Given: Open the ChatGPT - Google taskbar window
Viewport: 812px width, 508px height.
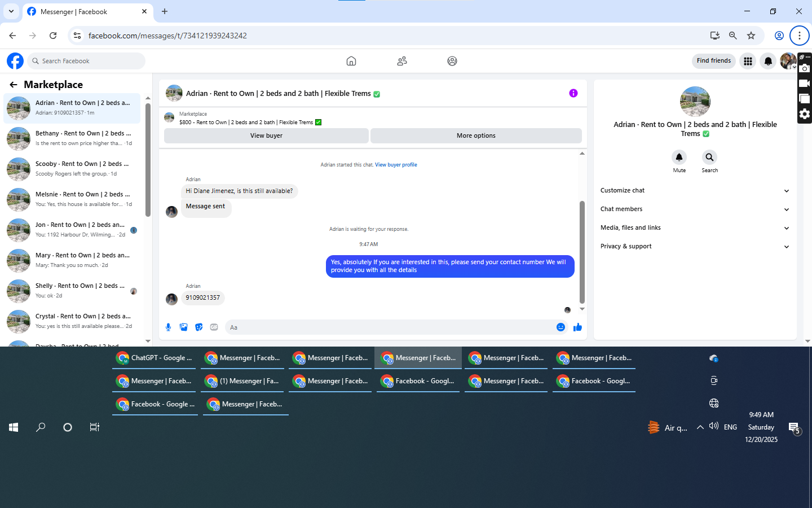Looking at the screenshot, I should pyautogui.click(x=155, y=358).
